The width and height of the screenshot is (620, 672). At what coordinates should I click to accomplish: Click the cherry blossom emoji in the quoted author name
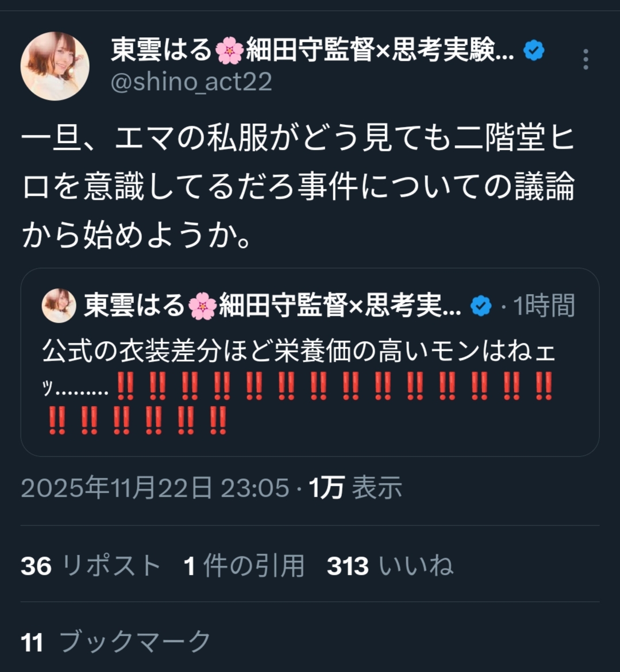tap(202, 306)
